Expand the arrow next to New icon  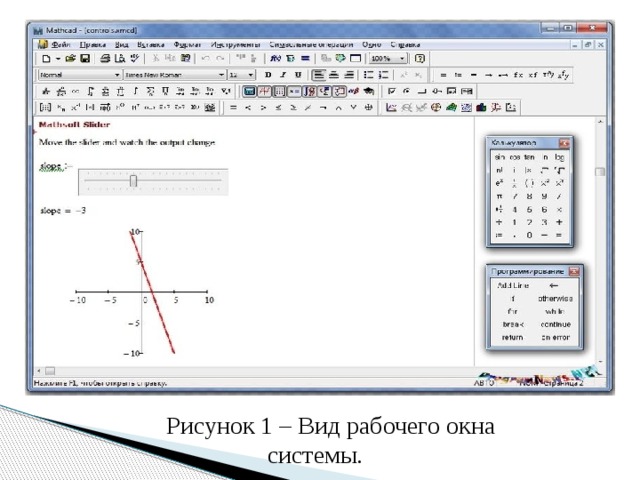click(58, 58)
